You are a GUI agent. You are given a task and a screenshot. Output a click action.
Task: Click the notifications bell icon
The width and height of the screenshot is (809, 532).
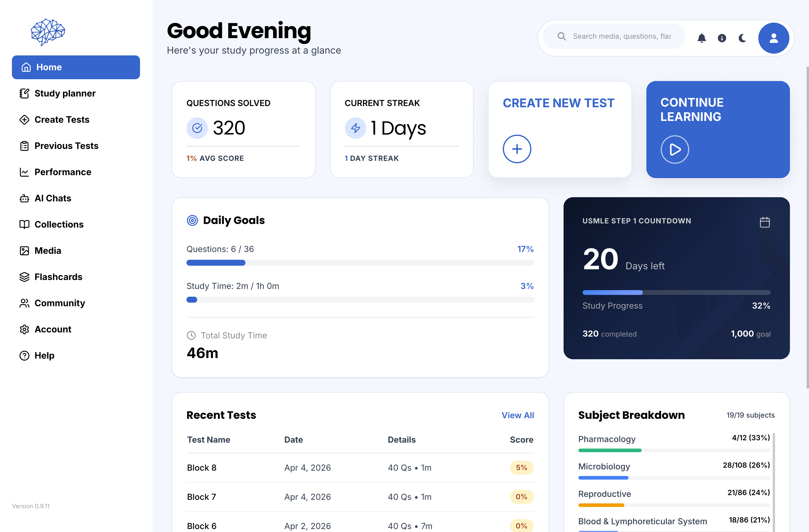702,38
